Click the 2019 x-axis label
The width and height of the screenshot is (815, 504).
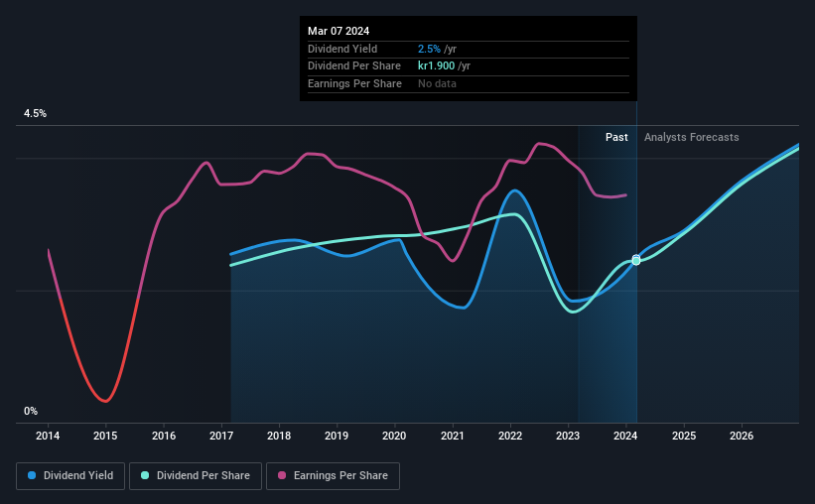337,436
